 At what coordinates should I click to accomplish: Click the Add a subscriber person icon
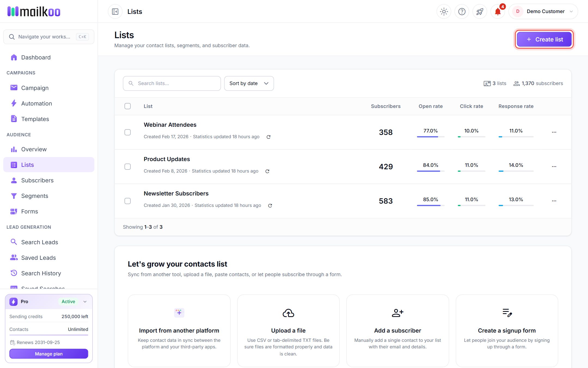pyautogui.click(x=397, y=313)
